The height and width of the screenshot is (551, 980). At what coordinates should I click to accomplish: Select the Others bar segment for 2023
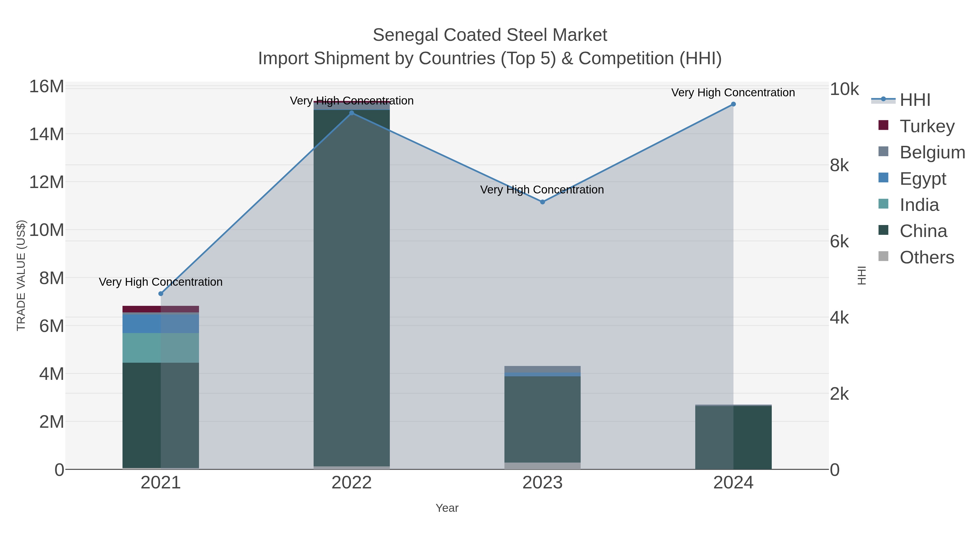[543, 466]
